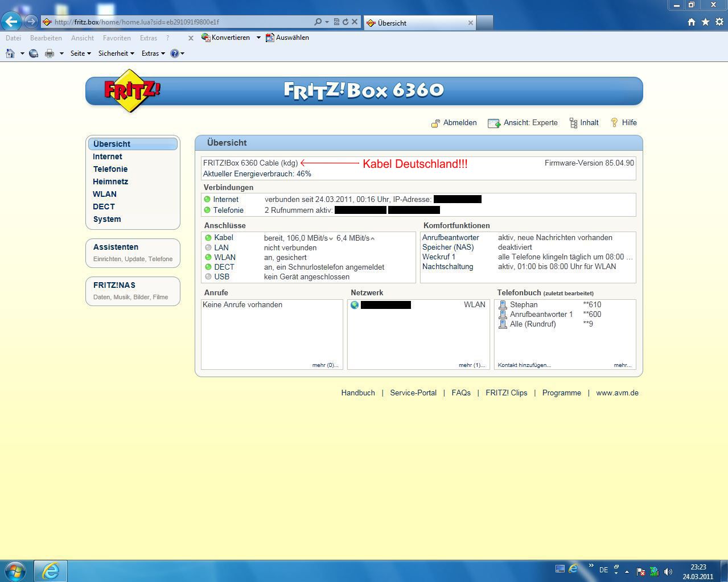Screen dimensions: 728x582
Task: Click Internet Explorer in the taskbar
Action: click(x=51, y=571)
